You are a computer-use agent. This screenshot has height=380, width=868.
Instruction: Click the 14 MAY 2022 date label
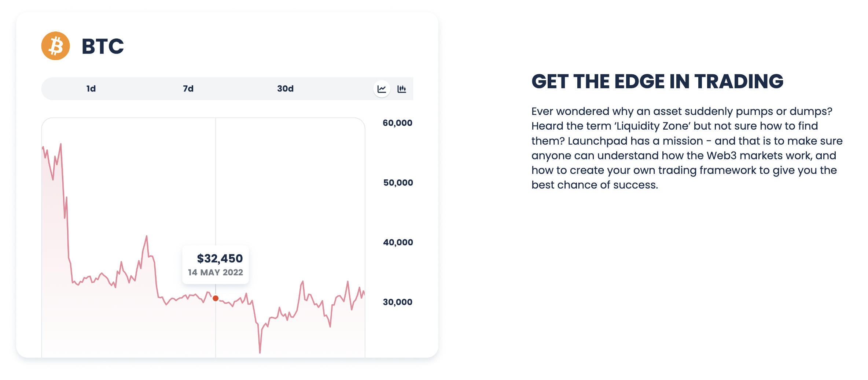(216, 272)
